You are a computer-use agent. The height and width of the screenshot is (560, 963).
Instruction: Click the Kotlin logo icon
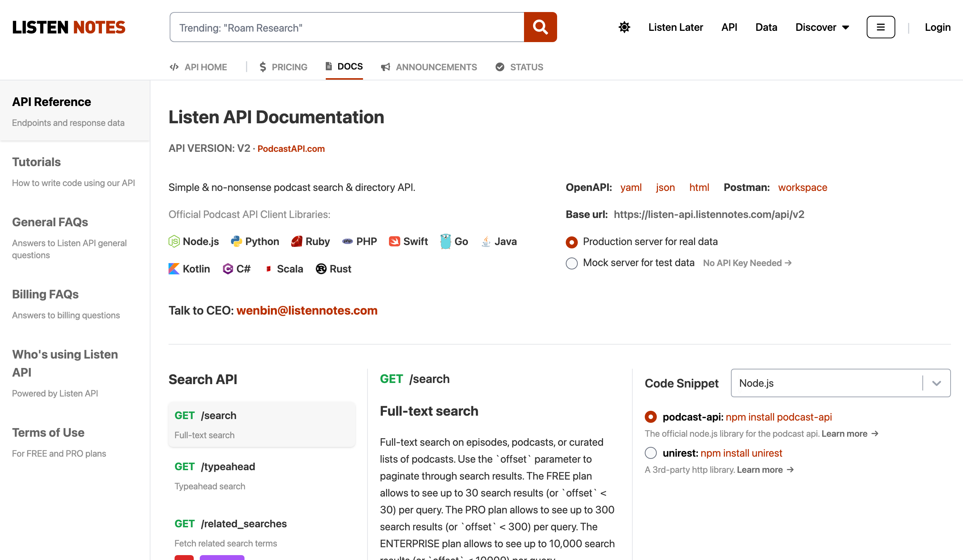point(174,269)
